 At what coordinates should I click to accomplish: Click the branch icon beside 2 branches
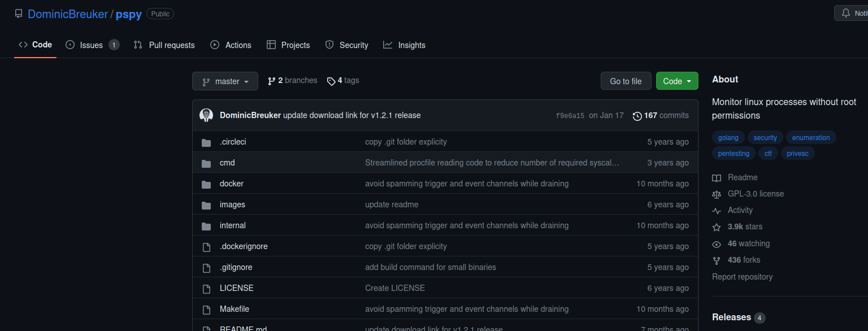(x=272, y=81)
